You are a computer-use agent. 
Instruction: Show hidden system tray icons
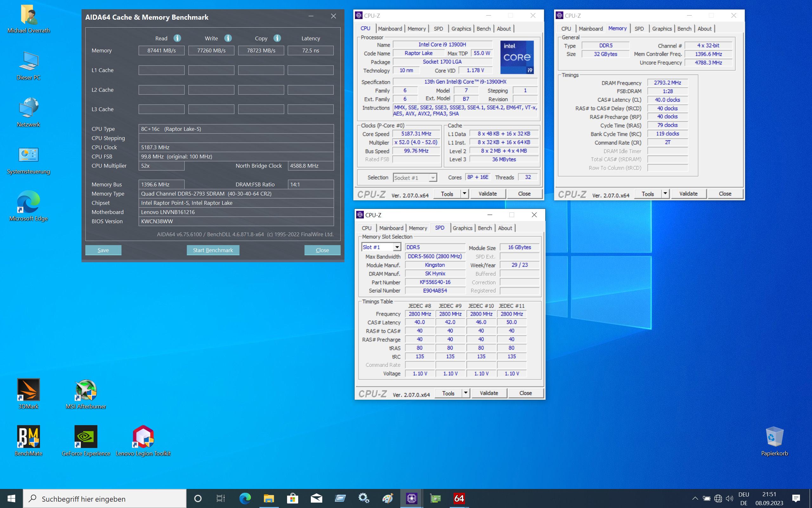click(x=695, y=498)
